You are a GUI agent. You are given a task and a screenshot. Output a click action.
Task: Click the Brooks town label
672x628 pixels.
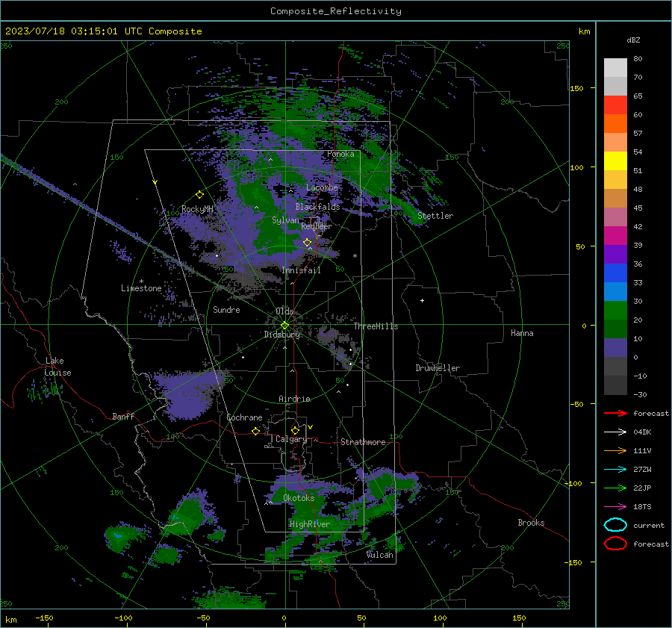coord(531,523)
